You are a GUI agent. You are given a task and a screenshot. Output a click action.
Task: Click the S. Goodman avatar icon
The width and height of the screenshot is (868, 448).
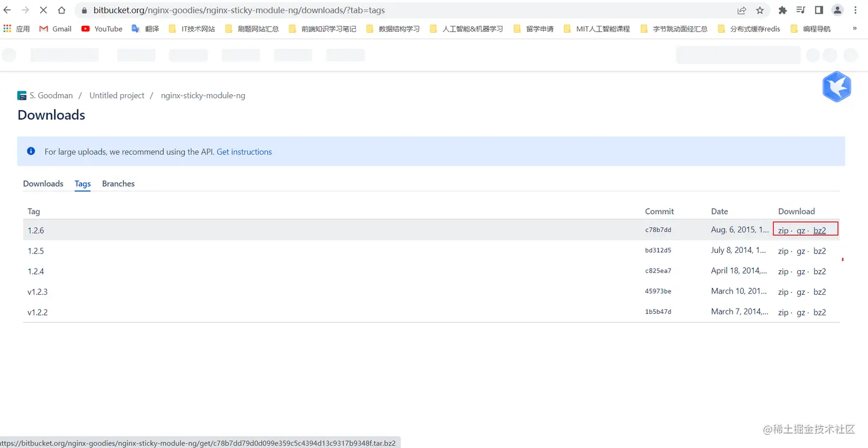click(x=22, y=96)
